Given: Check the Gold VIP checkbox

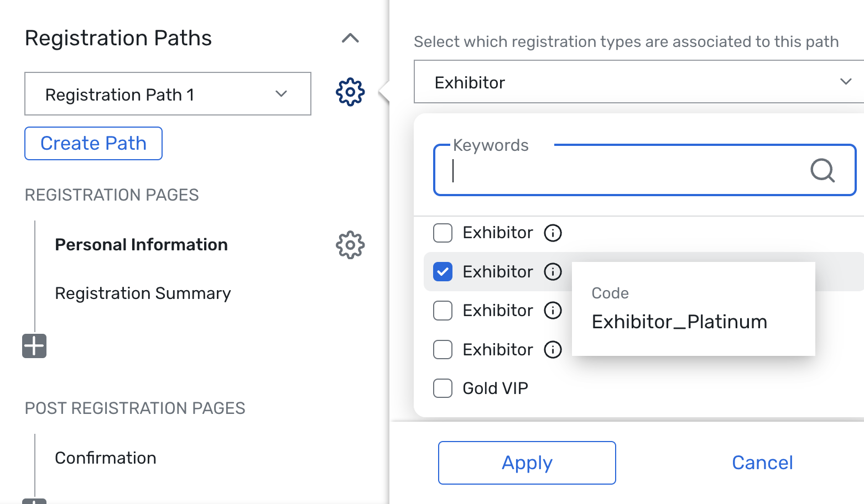Looking at the screenshot, I should [x=443, y=388].
